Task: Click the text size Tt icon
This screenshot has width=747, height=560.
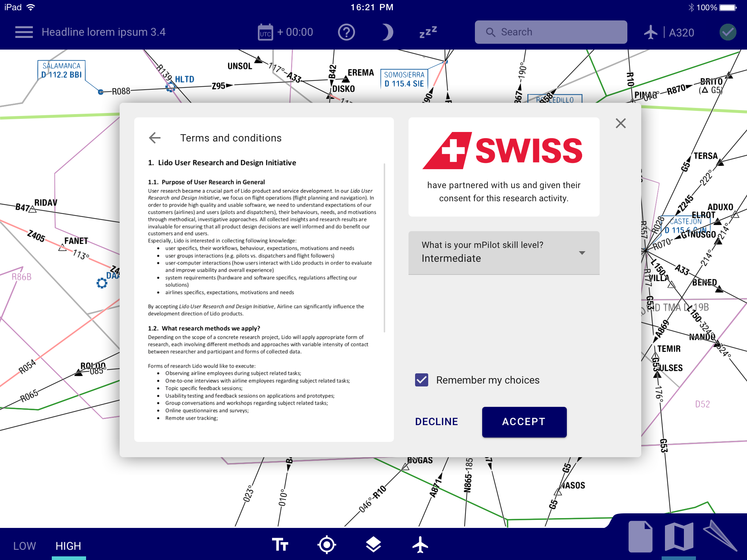Action: pyautogui.click(x=280, y=545)
